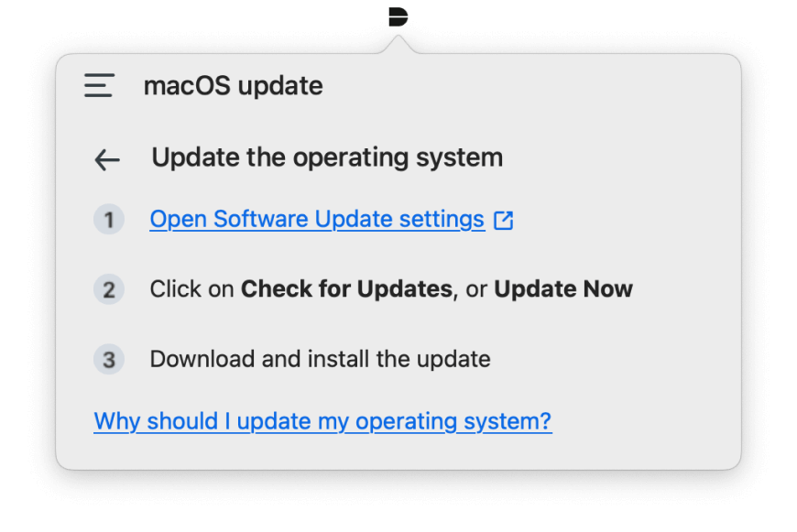Click the "Update the operating system" heading

pyautogui.click(x=327, y=157)
